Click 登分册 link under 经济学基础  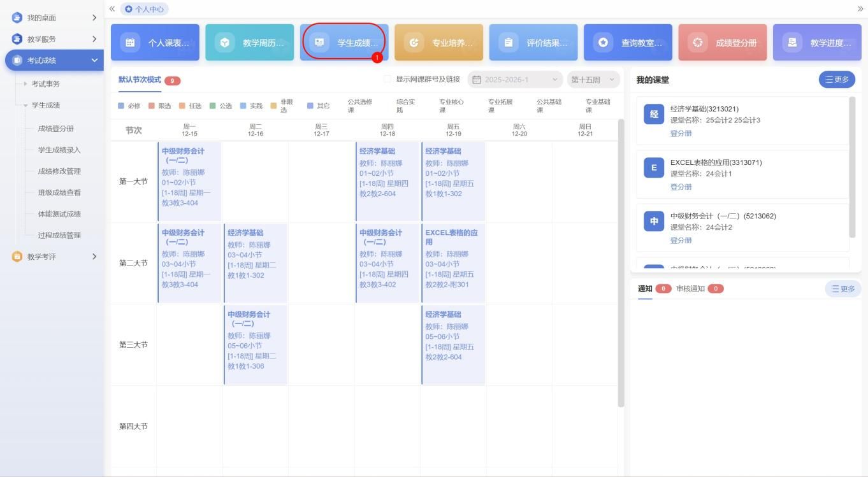coord(681,133)
